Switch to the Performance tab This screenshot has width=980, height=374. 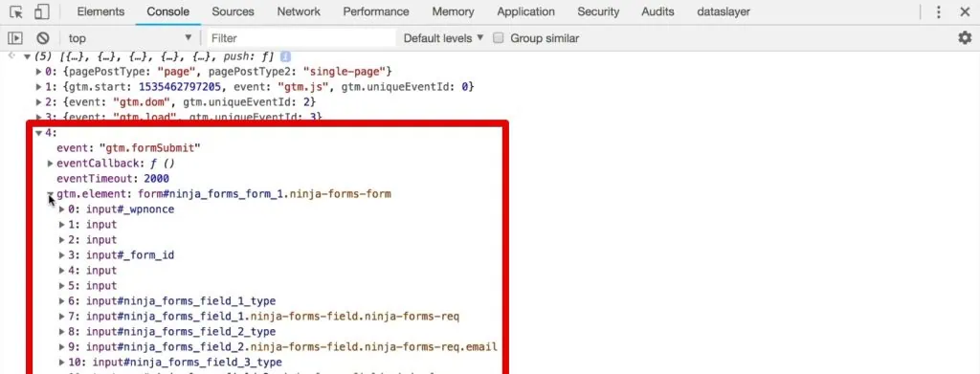[x=376, y=11]
